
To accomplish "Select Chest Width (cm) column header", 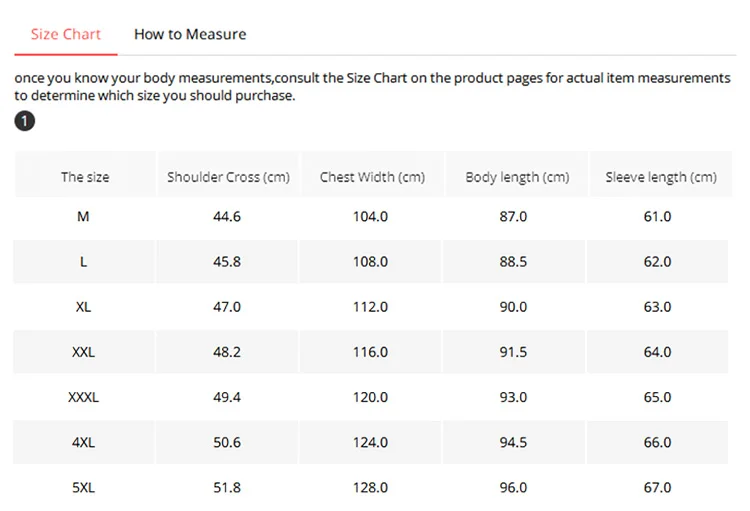I will click(372, 177).
